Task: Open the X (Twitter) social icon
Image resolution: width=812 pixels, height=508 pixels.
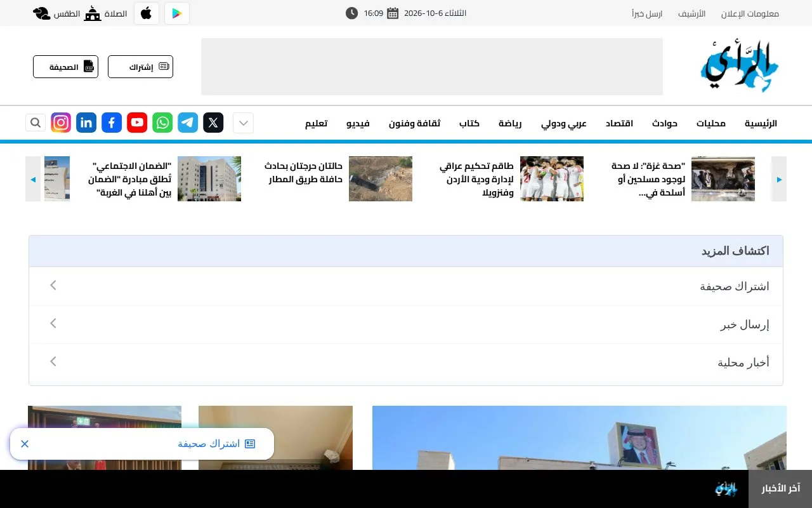Action: coord(213,123)
